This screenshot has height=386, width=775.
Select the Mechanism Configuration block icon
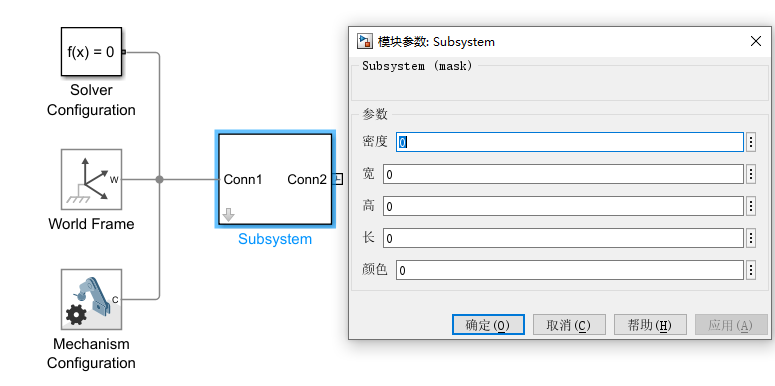pyautogui.click(x=91, y=300)
